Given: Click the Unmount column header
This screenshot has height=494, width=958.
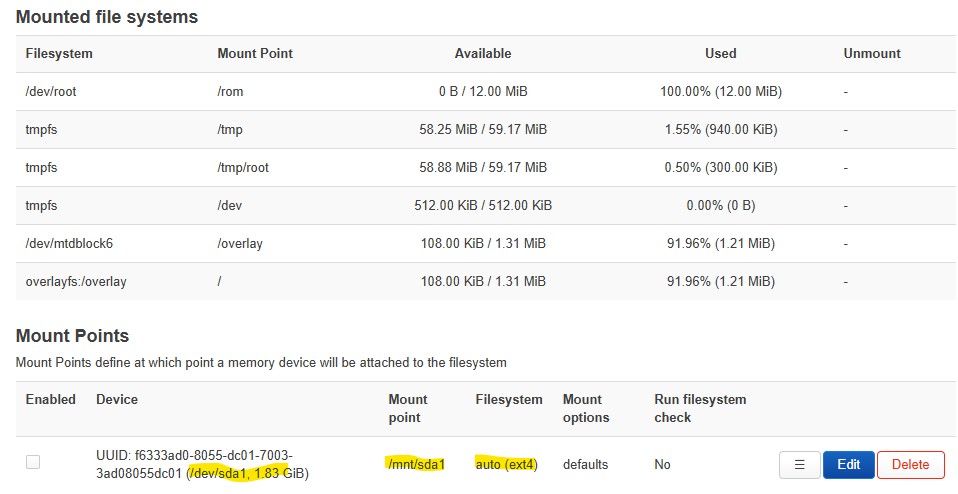Looking at the screenshot, I should pos(872,53).
